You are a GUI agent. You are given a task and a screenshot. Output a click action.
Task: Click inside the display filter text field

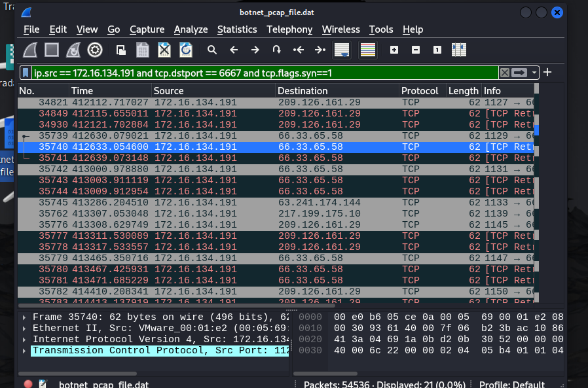(x=262, y=73)
